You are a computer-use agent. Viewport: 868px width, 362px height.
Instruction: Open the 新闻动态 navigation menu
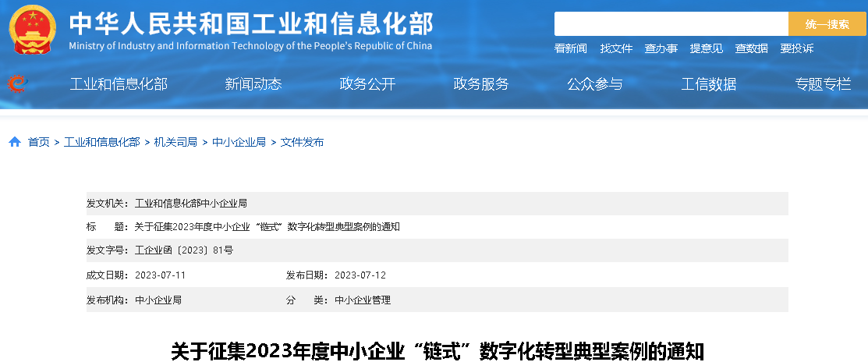(253, 84)
